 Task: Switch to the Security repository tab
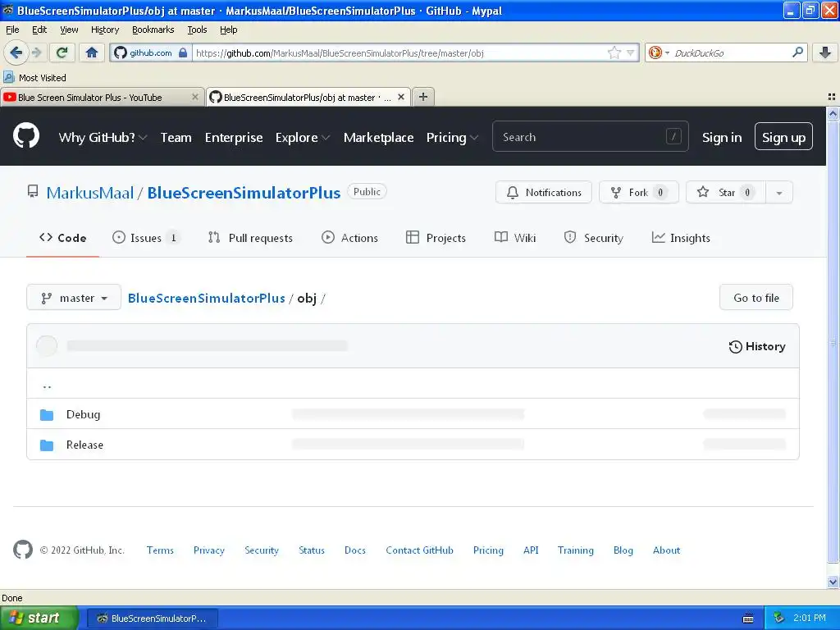point(594,238)
